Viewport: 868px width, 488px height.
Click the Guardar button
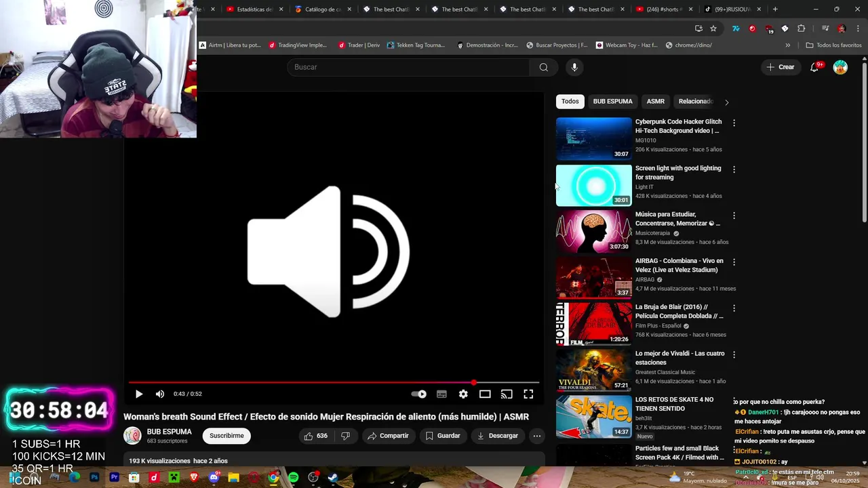point(443,436)
